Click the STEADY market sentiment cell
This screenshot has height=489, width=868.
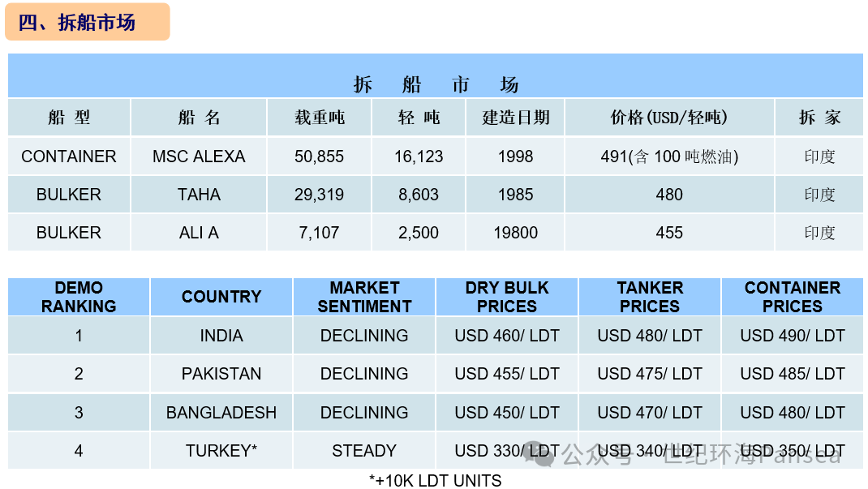364,451
